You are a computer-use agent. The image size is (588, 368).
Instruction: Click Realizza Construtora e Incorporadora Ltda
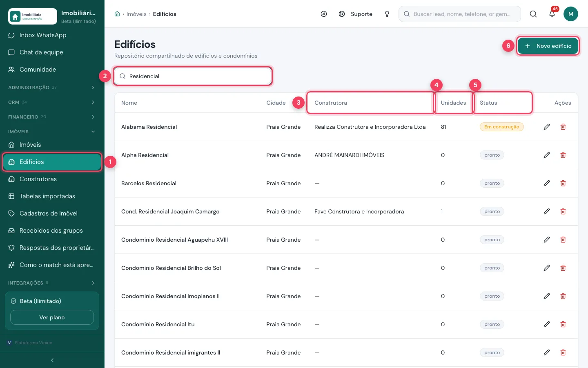point(370,127)
